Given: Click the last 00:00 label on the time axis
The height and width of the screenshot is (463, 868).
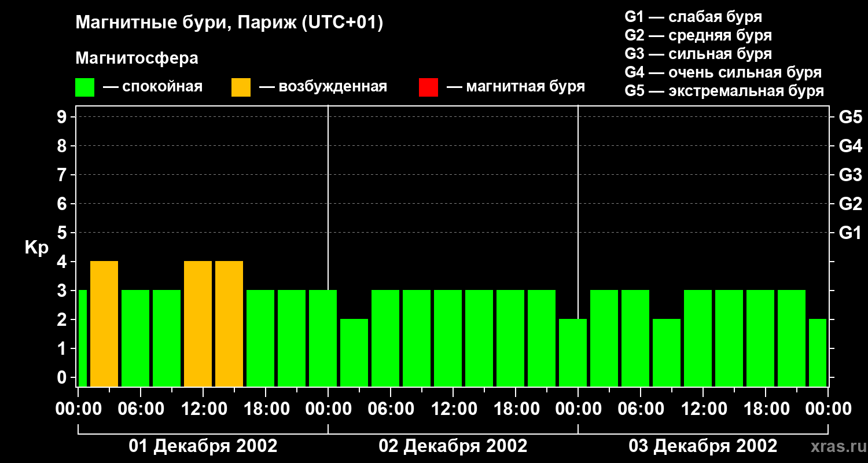Looking at the screenshot, I should [828, 409].
